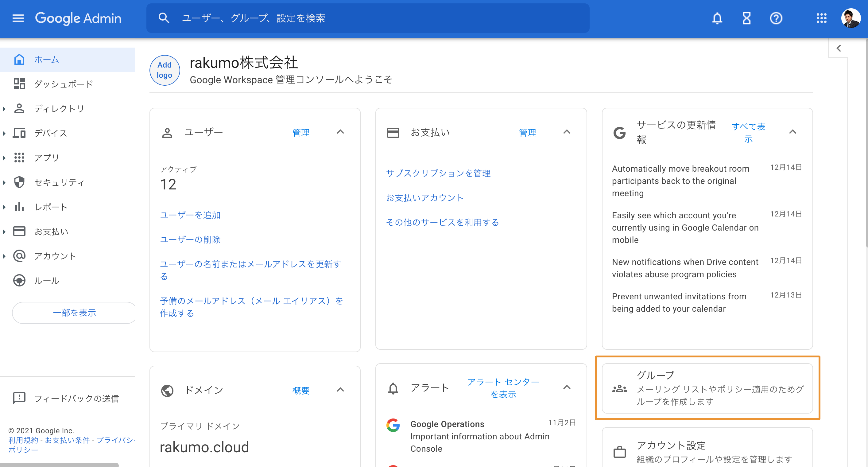Expand the レポート sidebar section

4,207
